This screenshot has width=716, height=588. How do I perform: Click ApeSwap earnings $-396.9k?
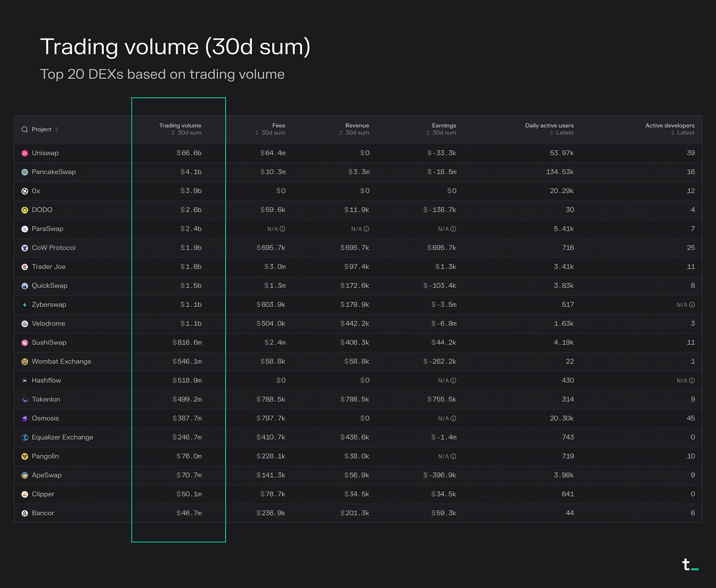440,475
